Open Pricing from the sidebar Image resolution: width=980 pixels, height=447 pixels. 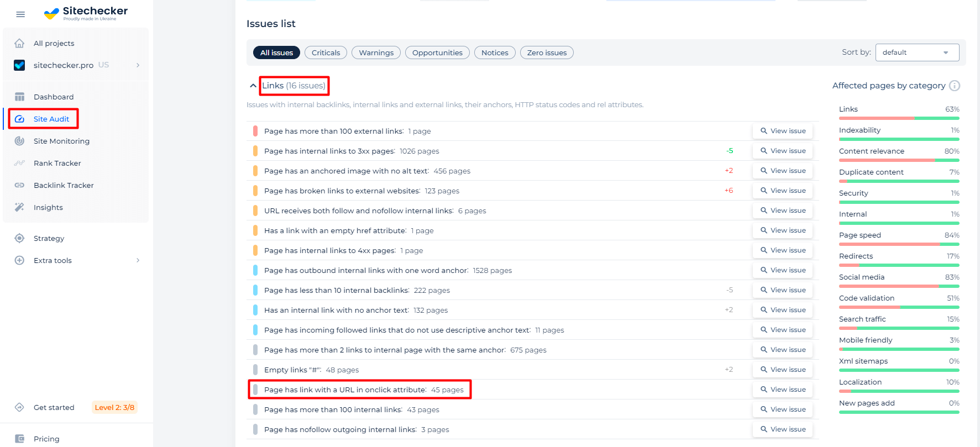click(x=46, y=439)
